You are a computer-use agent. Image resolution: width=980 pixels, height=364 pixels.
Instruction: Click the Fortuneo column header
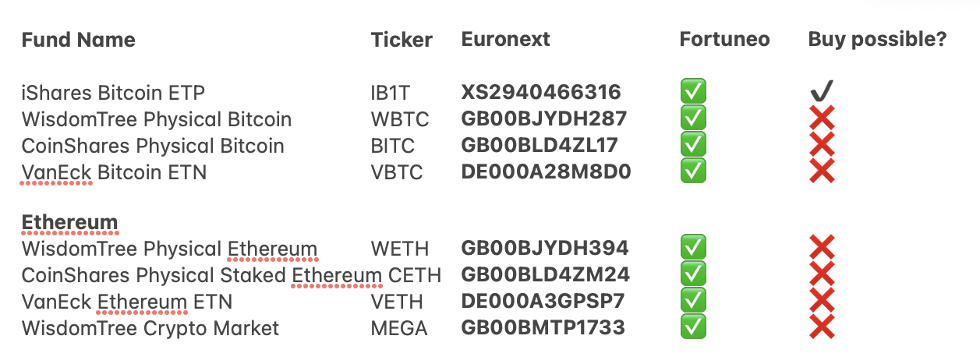724,40
